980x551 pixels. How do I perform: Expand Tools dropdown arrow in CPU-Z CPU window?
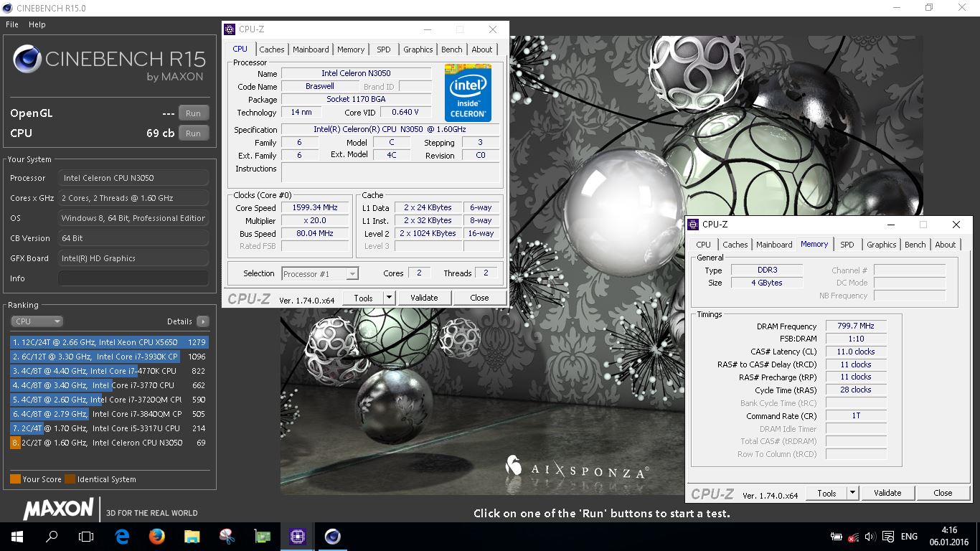(x=389, y=298)
